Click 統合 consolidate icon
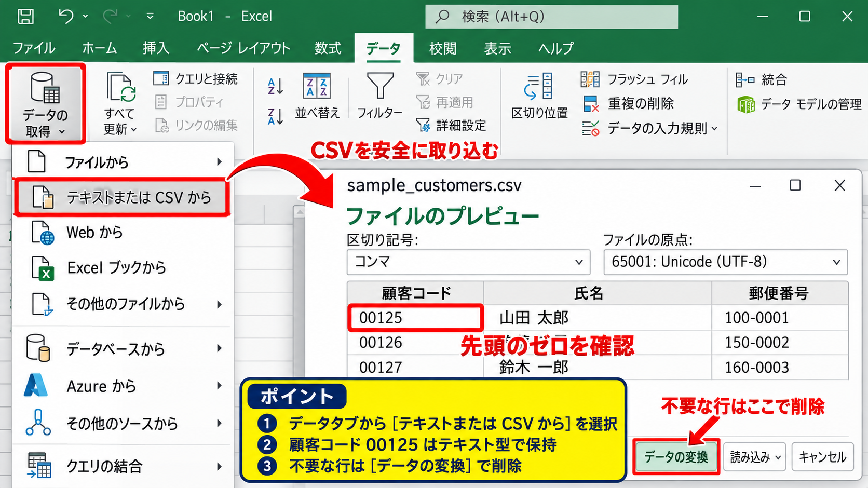Image resolution: width=868 pixels, height=488 pixels. tap(745, 79)
